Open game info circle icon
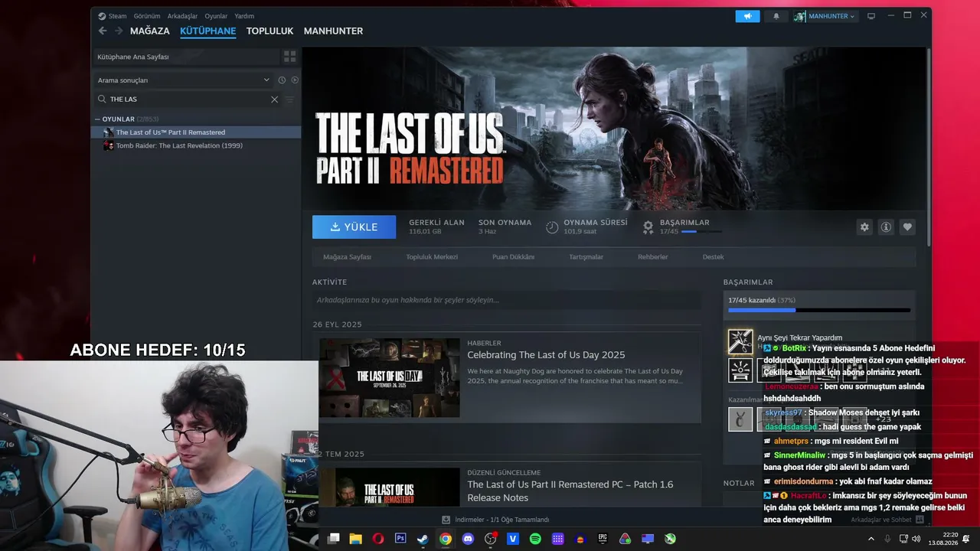This screenshot has width=980, height=551. point(886,227)
